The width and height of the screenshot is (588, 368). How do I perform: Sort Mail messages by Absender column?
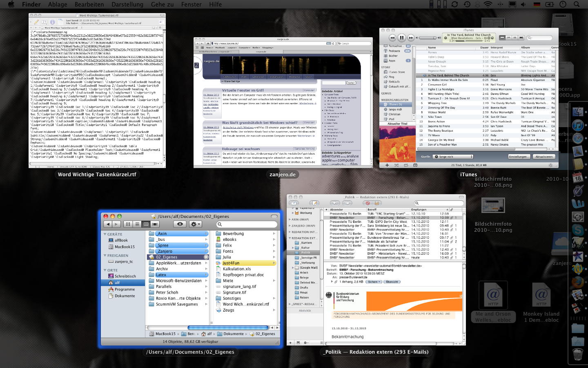[347, 210]
